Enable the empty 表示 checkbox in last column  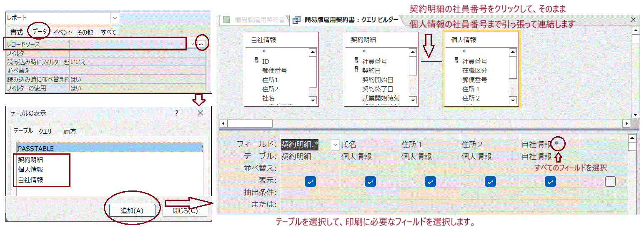coord(610,181)
